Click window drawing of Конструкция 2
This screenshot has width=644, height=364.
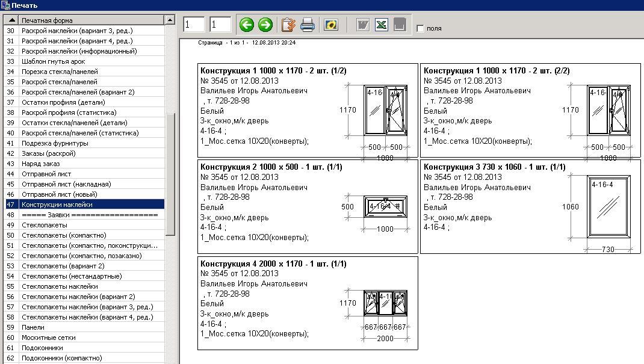click(x=385, y=206)
